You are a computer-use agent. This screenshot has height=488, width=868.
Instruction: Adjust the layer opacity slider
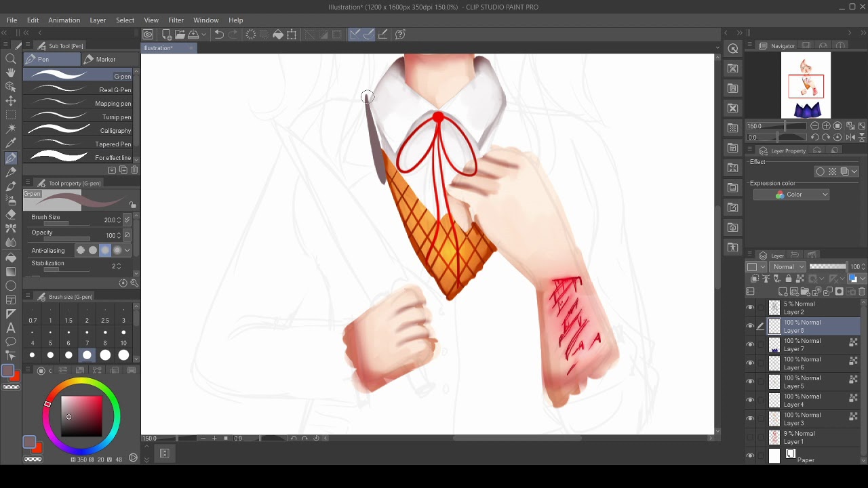[828, 267]
